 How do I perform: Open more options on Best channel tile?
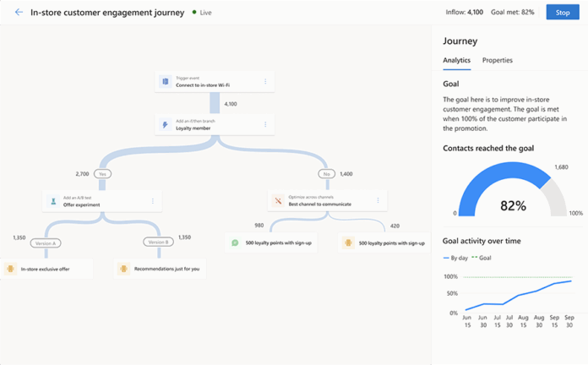click(378, 201)
